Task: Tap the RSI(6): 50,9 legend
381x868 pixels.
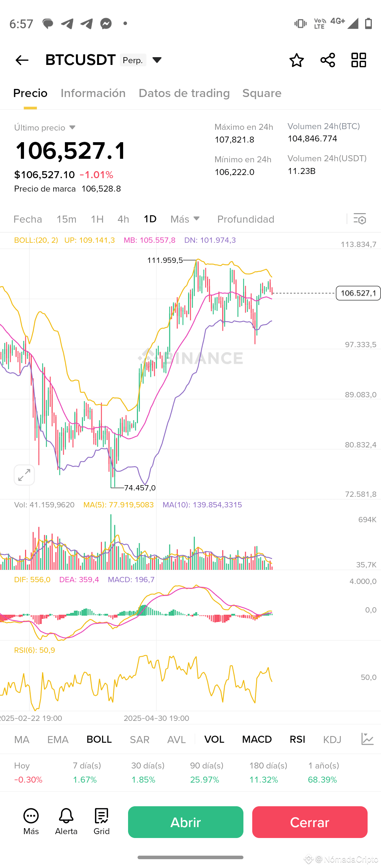Action: tap(35, 650)
